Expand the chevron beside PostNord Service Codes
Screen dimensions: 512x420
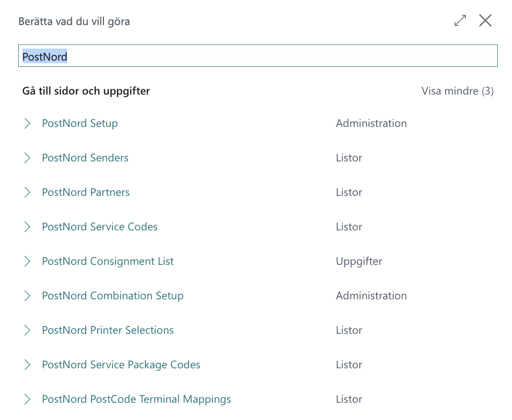tap(27, 227)
